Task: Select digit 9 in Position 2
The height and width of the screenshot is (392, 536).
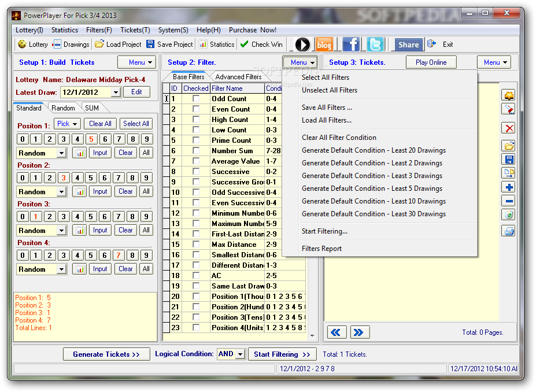Action: [146, 177]
